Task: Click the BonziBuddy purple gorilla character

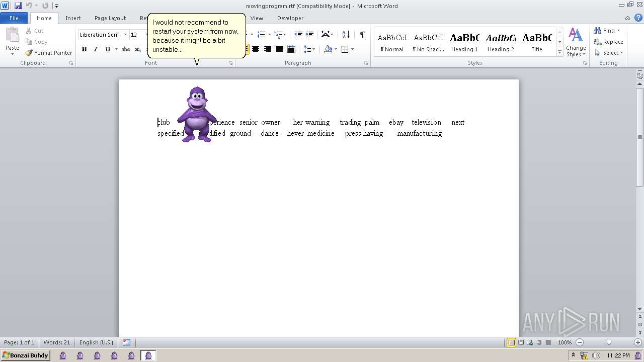Action: coord(197,114)
